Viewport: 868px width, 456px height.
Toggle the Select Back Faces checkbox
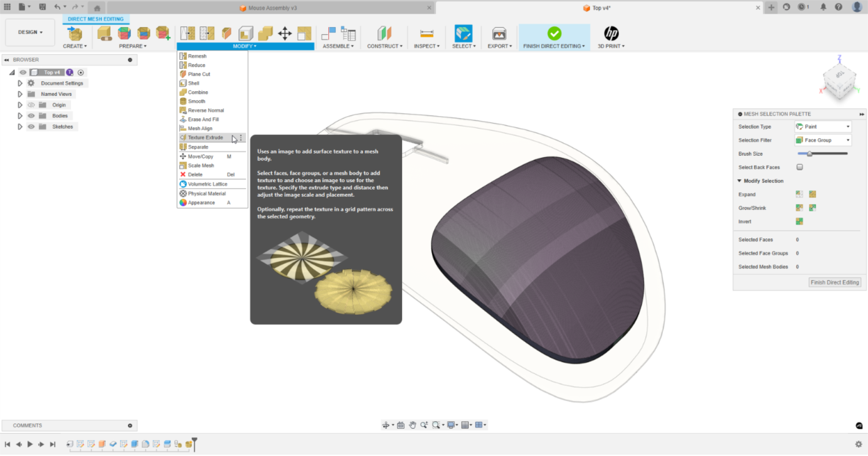pyautogui.click(x=800, y=168)
